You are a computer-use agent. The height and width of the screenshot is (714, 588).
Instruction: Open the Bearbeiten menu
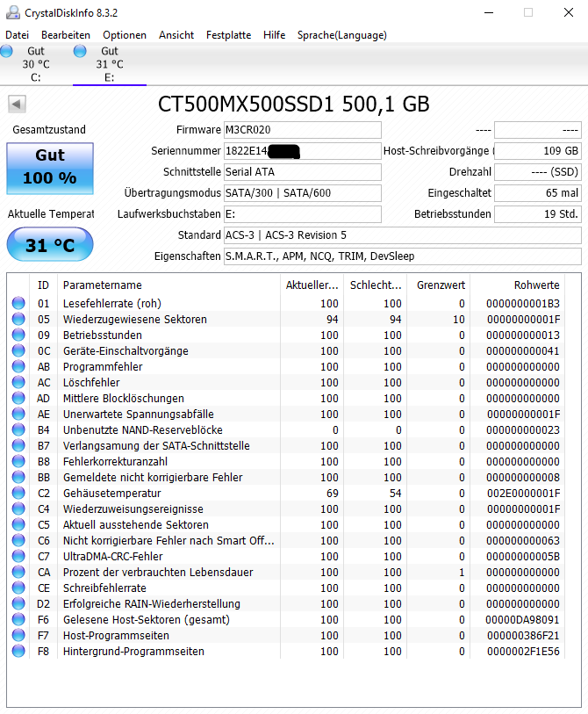coord(66,35)
